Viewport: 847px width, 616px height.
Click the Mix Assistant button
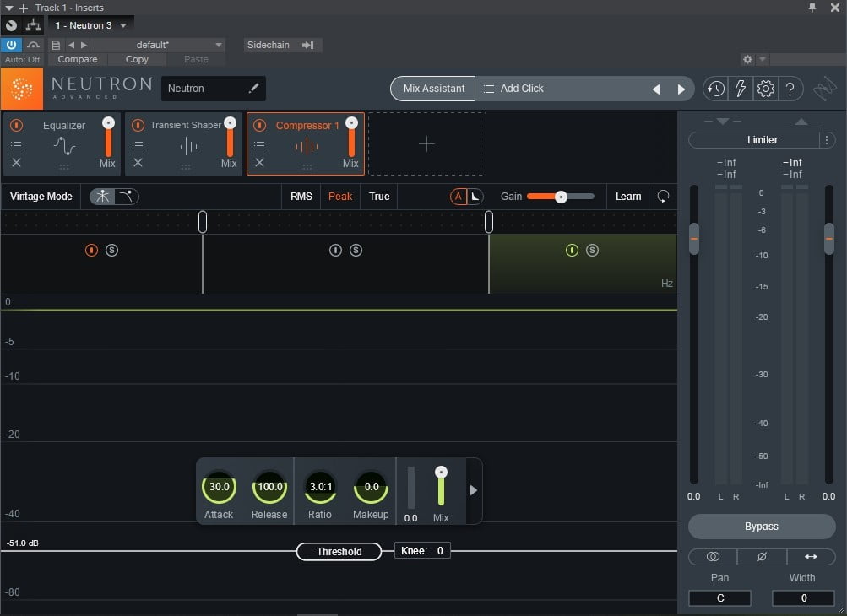434,89
